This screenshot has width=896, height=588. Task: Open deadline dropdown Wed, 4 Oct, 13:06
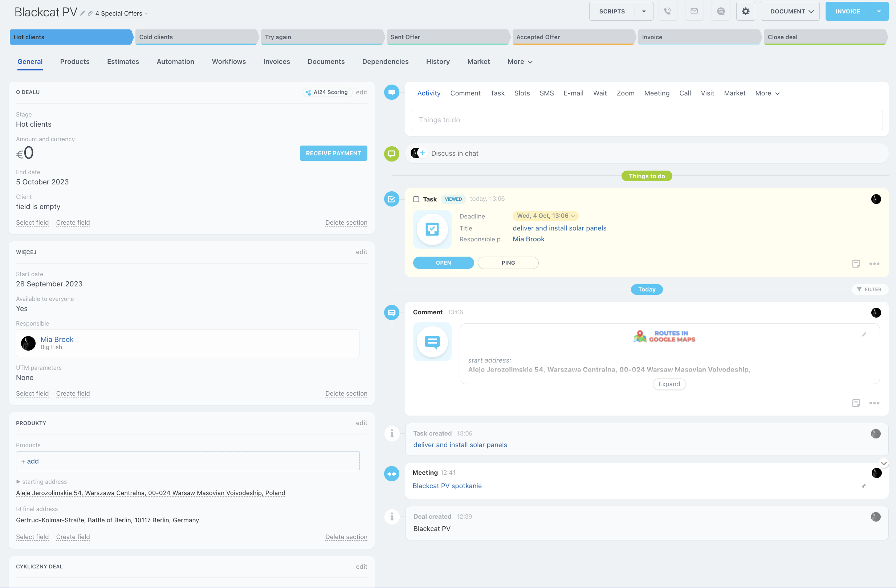545,216
